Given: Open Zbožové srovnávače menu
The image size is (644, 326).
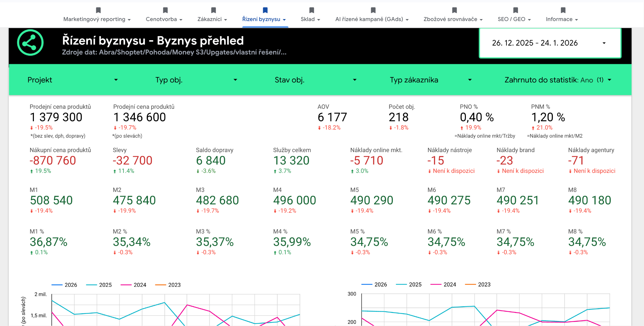Looking at the screenshot, I should point(453,19).
